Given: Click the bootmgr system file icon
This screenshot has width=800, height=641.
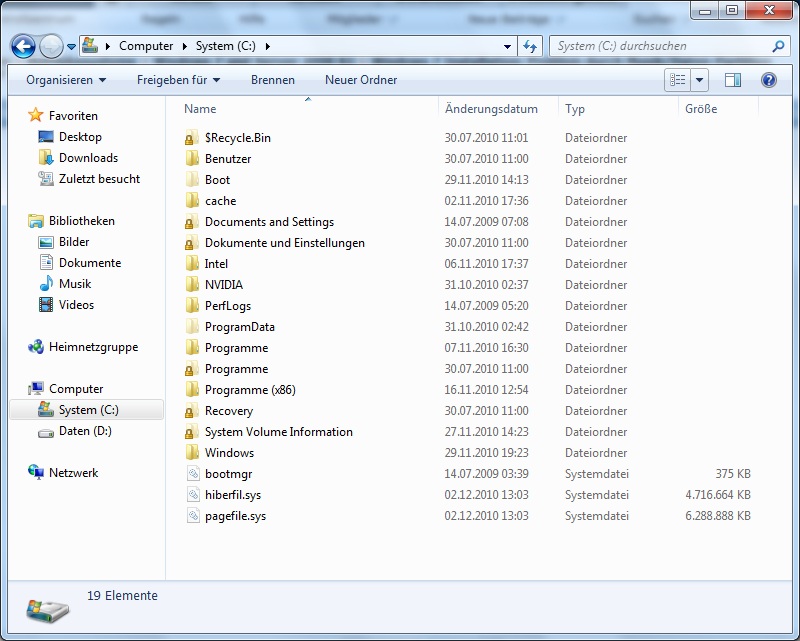Looking at the screenshot, I should point(193,474).
